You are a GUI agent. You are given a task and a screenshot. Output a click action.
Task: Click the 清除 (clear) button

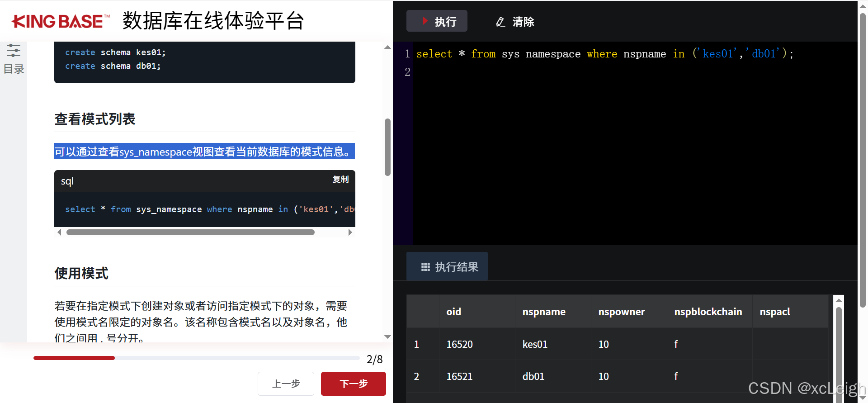(x=515, y=22)
